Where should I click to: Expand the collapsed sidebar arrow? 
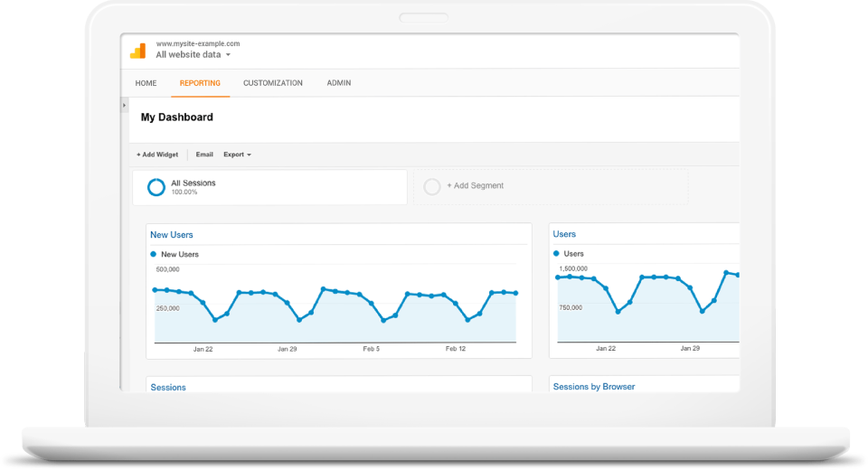click(x=124, y=105)
